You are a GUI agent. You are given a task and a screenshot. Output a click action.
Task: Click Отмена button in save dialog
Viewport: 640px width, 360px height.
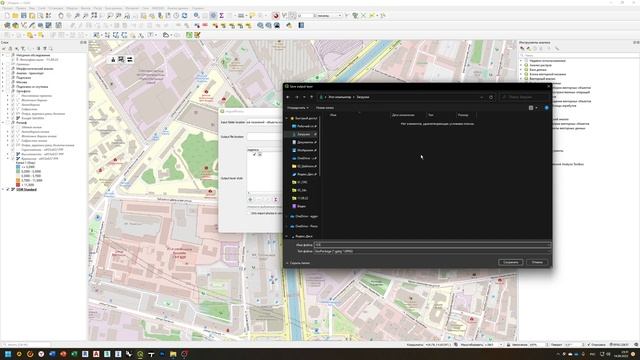pyautogui.click(x=537, y=262)
